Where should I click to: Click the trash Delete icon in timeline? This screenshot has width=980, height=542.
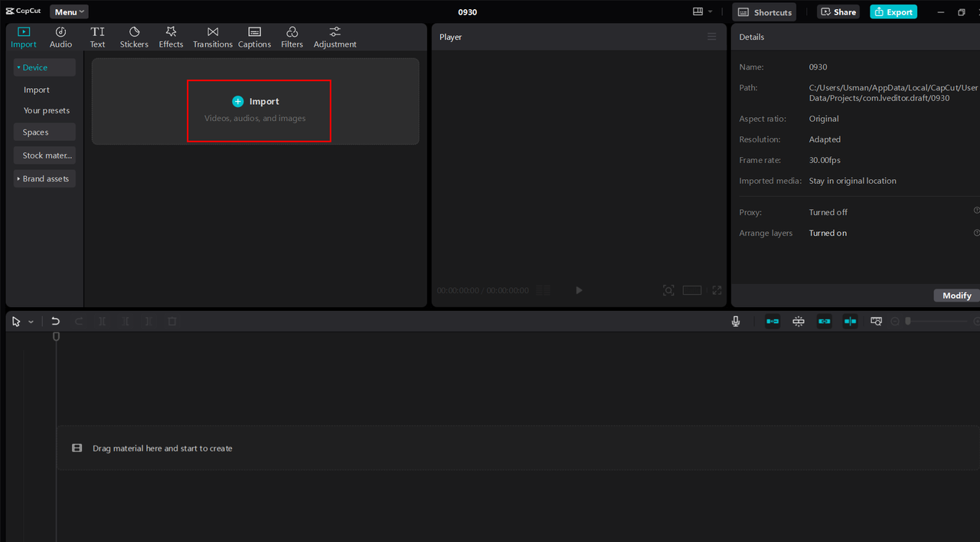point(172,322)
